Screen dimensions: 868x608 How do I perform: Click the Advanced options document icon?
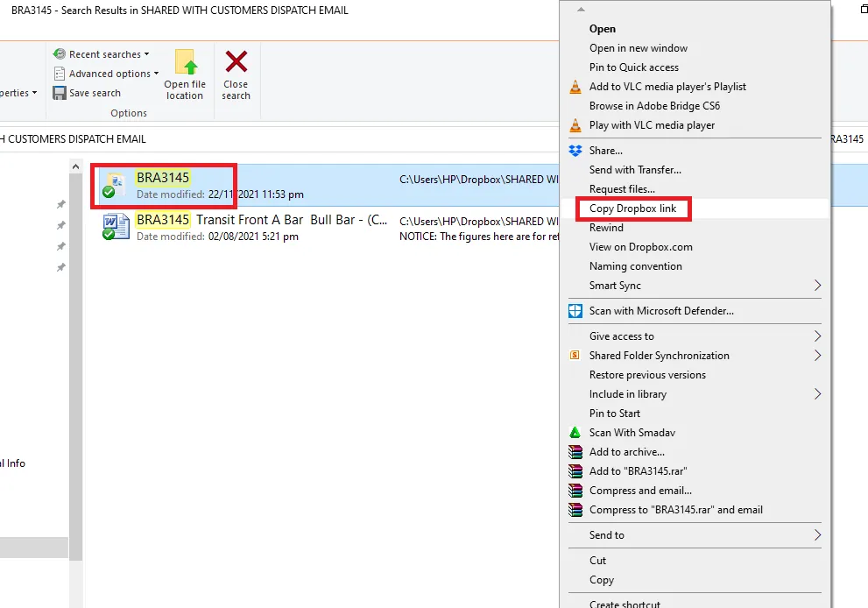click(60, 73)
